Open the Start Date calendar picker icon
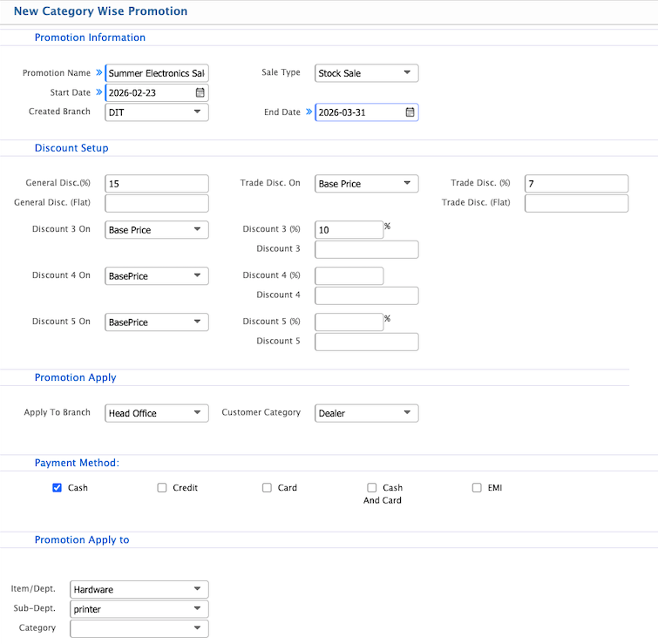Image resolution: width=658 pixels, height=644 pixels. click(x=200, y=92)
